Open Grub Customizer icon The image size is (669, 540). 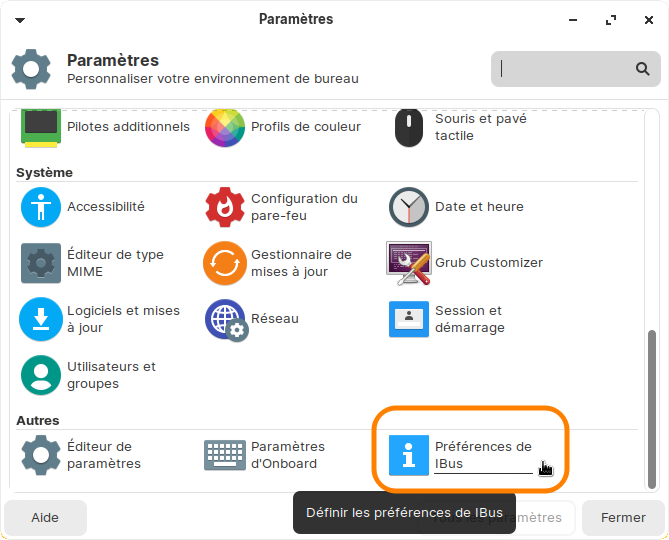pos(409,263)
